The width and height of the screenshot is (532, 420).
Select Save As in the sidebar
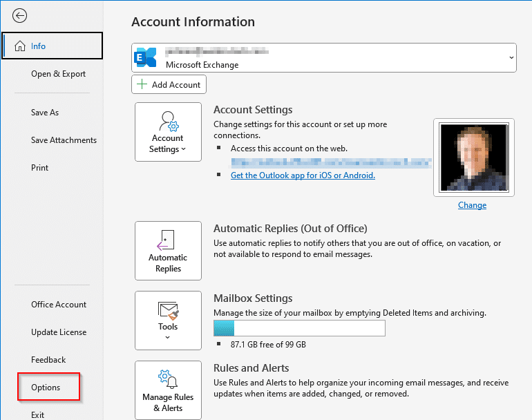tap(45, 113)
